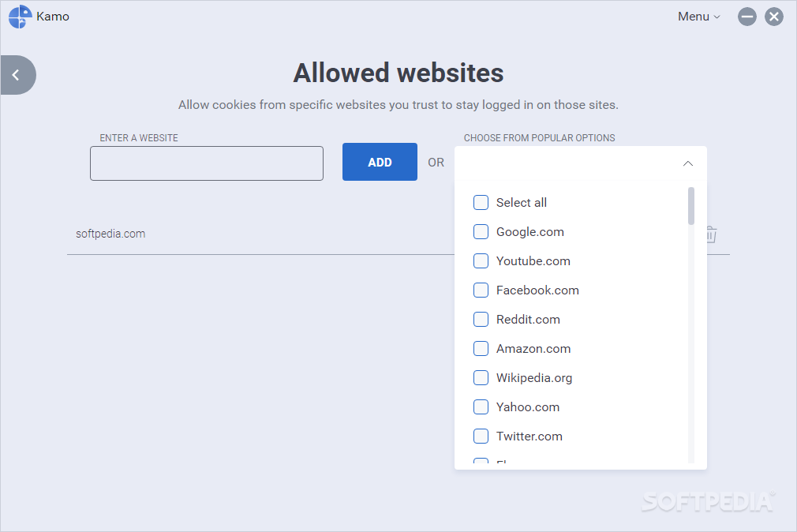Enable the Google.com checkbox
Image resolution: width=797 pixels, height=532 pixels.
481,232
